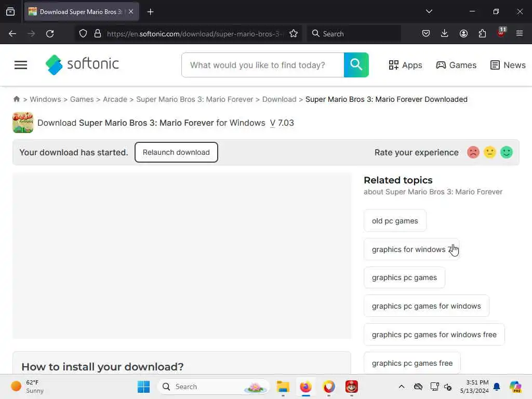Click the home breadcrumb icon
The image size is (532, 399).
point(16,99)
